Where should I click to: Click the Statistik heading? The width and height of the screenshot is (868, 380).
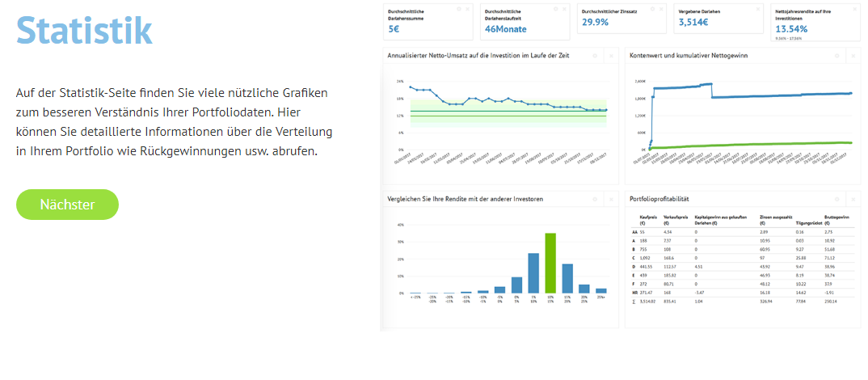coord(84,31)
